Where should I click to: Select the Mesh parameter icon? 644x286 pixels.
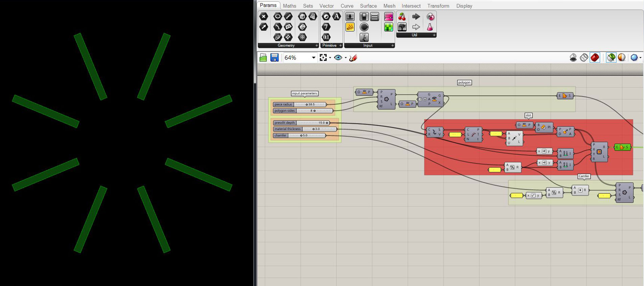(x=302, y=37)
